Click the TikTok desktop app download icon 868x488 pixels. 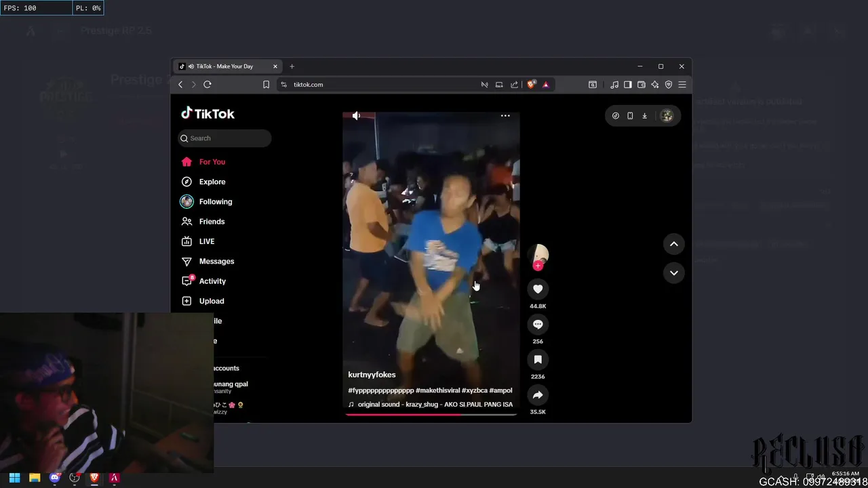[645, 116]
